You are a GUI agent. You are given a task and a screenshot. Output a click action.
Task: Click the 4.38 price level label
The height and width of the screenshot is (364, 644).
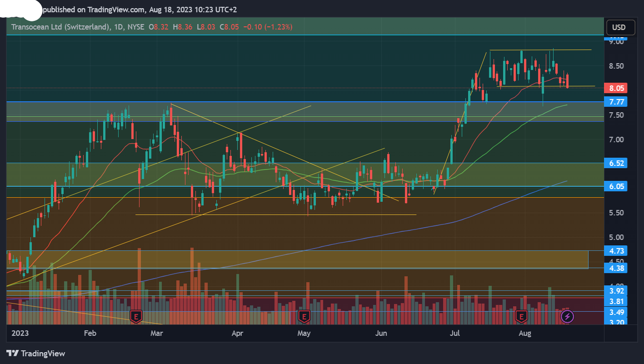coord(616,268)
